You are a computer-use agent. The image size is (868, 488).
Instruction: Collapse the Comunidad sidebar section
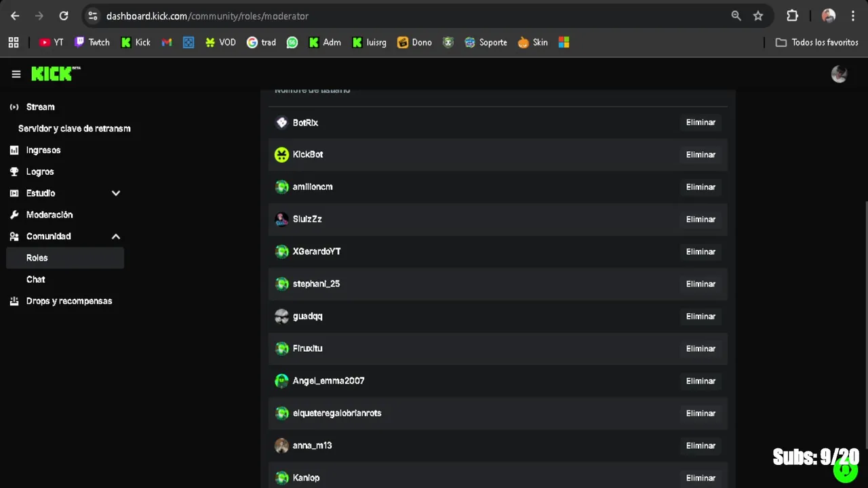click(116, 237)
